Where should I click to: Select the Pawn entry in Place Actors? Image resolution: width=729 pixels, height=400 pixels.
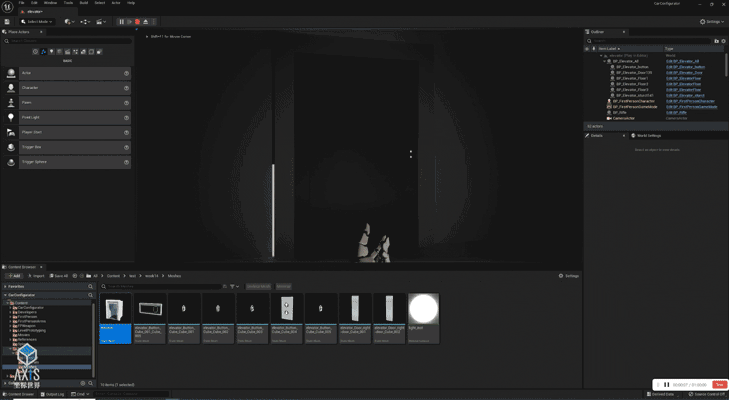(x=68, y=103)
